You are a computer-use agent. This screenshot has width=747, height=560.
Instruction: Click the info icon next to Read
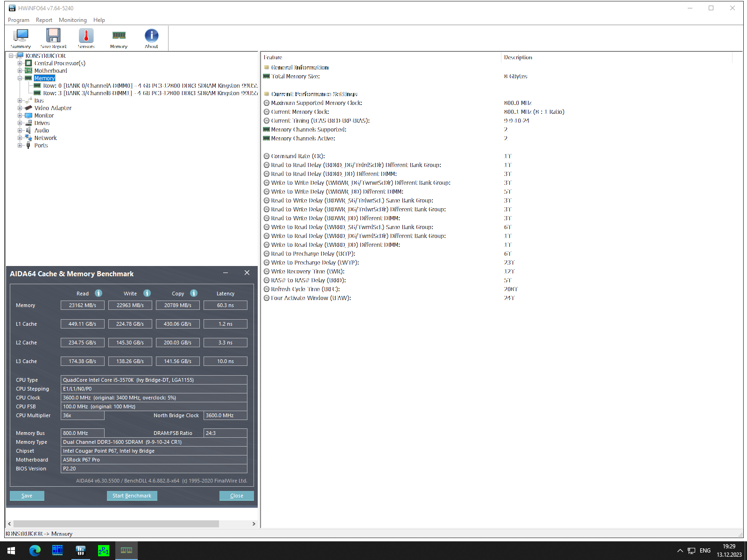[x=99, y=293]
